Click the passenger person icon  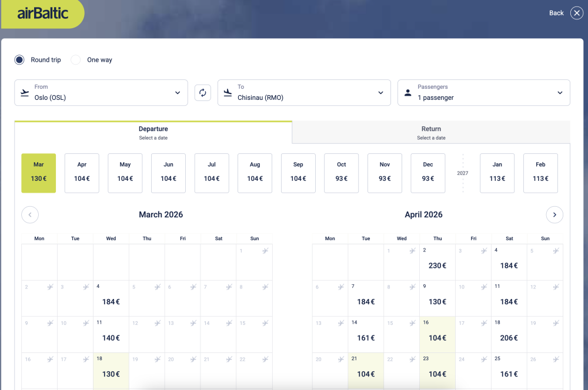click(408, 92)
